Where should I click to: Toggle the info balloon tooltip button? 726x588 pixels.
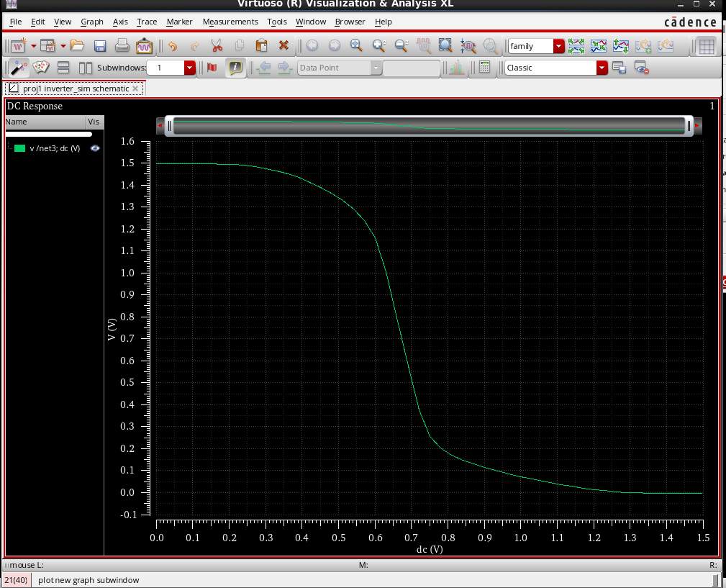pyautogui.click(x=235, y=68)
